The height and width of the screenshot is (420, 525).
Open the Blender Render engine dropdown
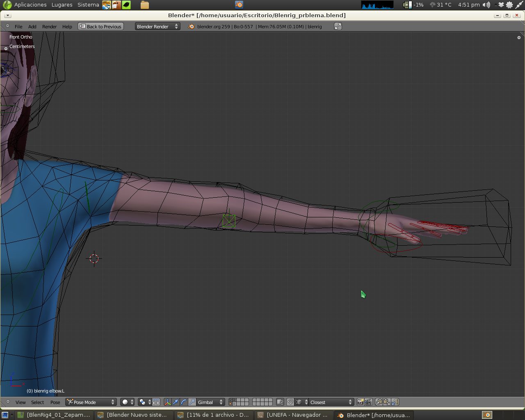coord(157,26)
